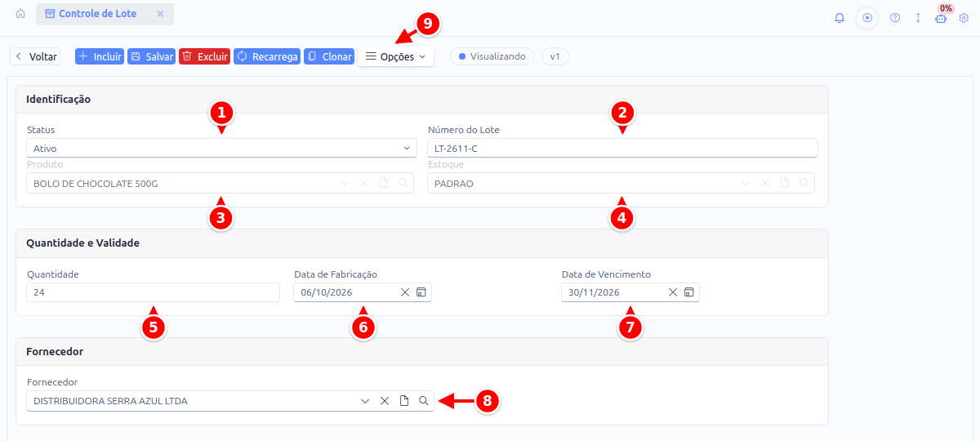
Task: Clear the Data de Fabricação date
Action: [x=405, y=292]
